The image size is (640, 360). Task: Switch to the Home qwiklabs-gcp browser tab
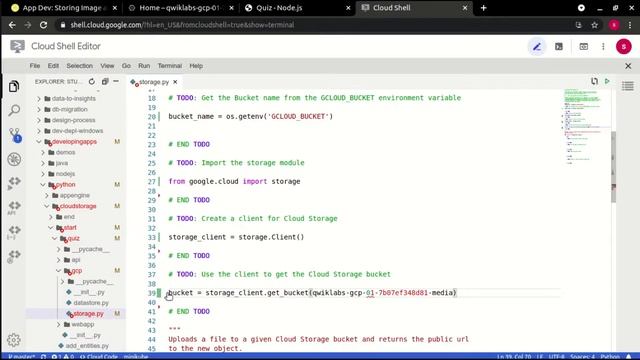click(181, 8)
